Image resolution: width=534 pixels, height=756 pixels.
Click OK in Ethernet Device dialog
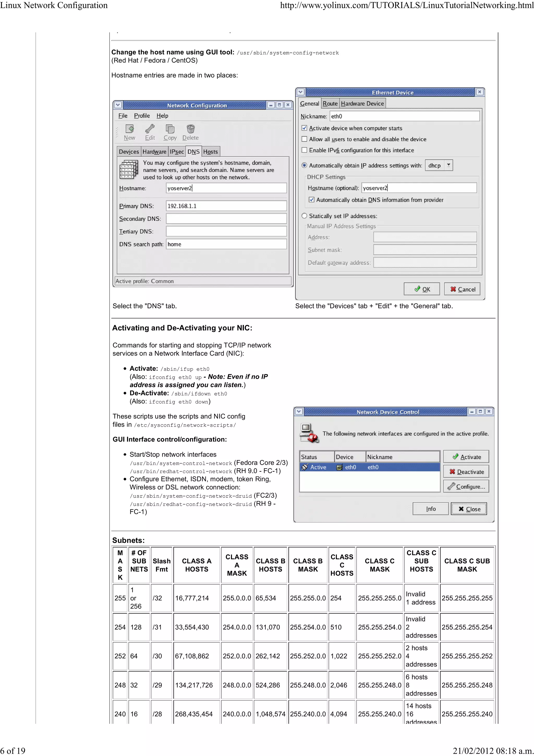click(x=422, y=289)
